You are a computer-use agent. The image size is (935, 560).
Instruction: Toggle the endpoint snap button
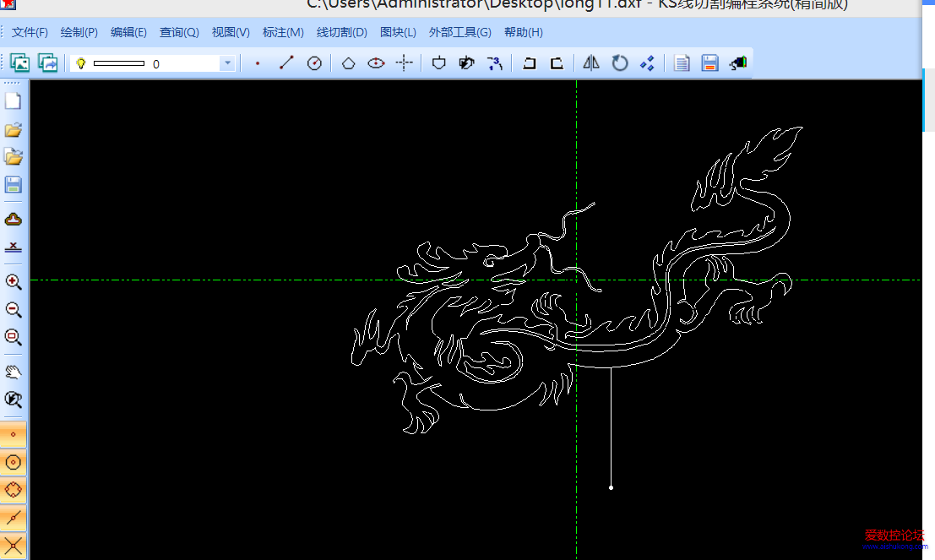click(x=14, y=435)
